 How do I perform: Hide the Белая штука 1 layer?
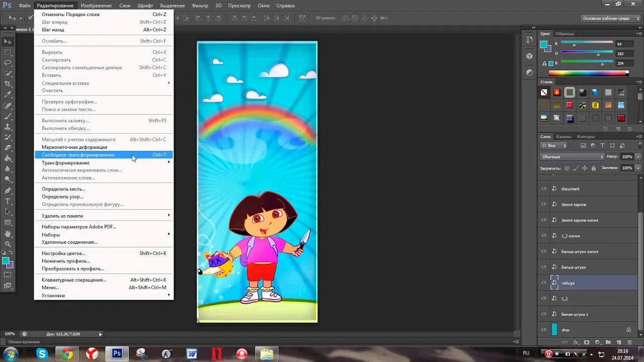543,314
